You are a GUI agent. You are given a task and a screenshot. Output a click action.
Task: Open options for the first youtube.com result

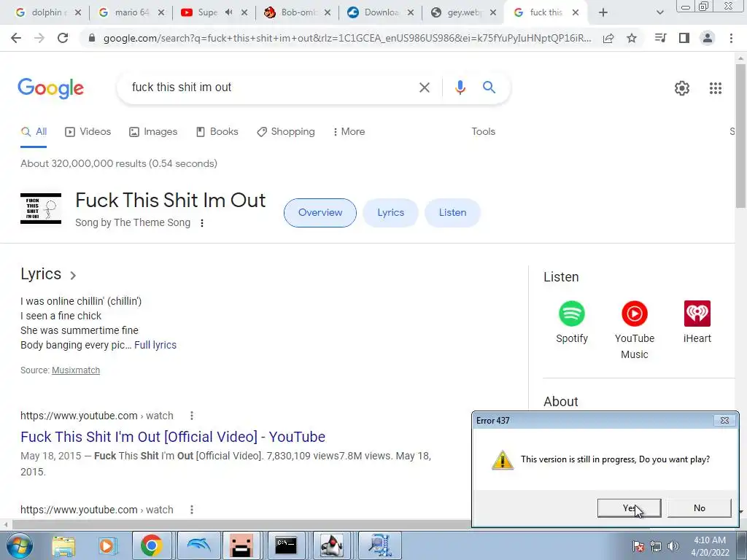pyautogui.click(x=192, y=416)
